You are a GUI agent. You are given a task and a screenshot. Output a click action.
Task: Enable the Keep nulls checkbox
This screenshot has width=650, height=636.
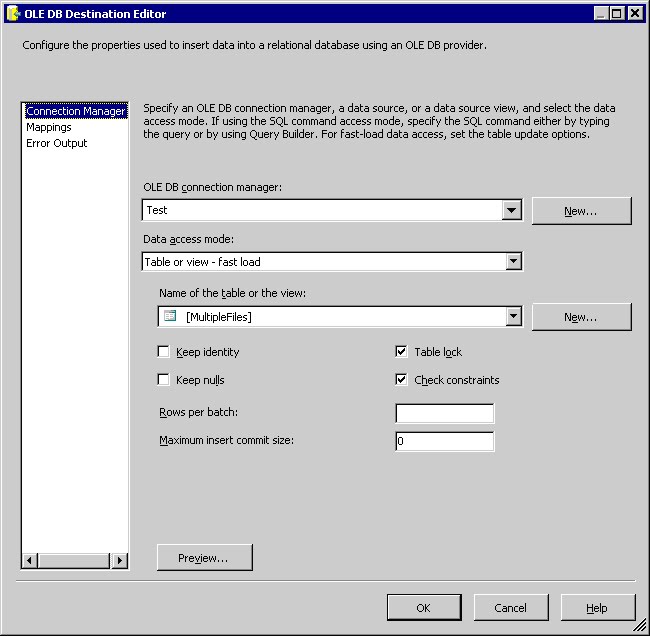click(x=164, y=379)
